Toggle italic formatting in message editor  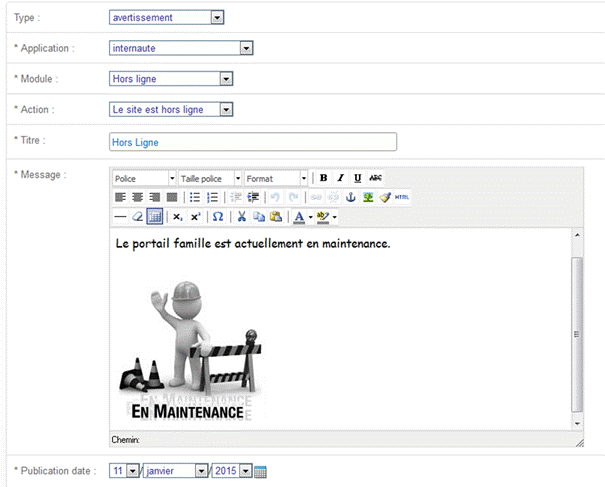click(x=340, y=178)
